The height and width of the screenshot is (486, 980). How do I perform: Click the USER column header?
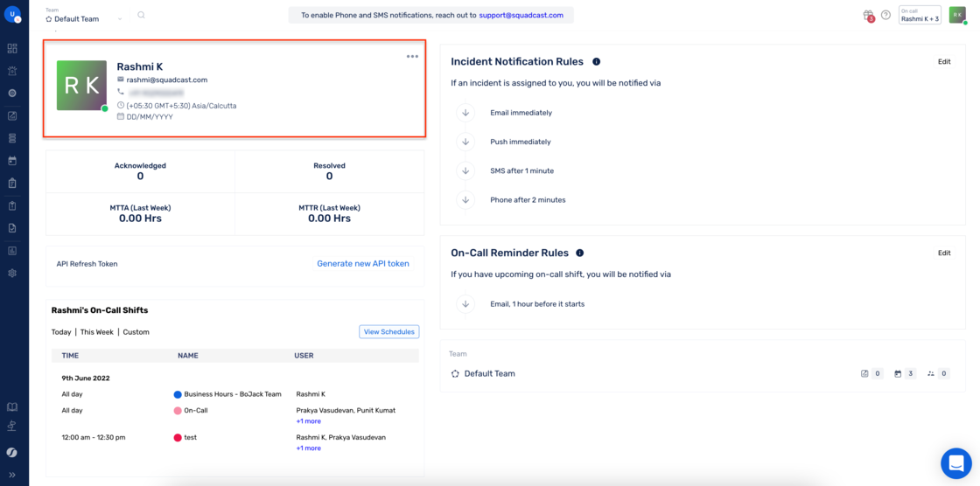[x=304, y=356]
